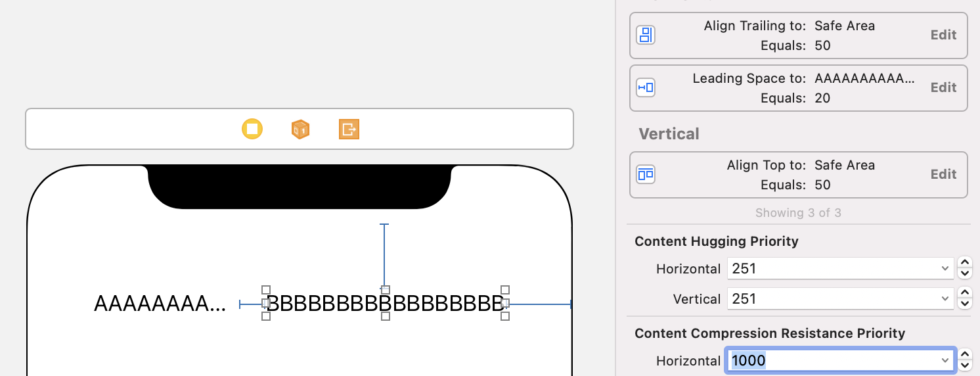Click the orange First Responder cube icon

[x=300, y=129]
